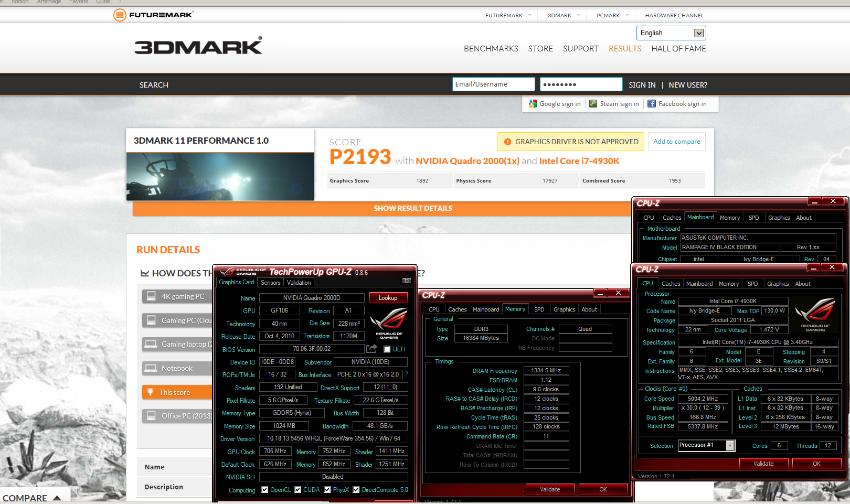Click the Gaming laptop icon

point(151,344)
